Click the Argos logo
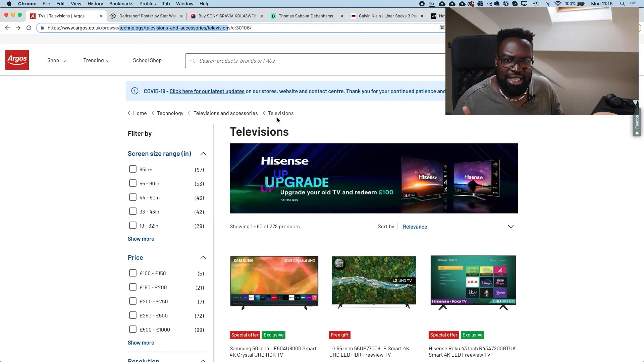This screenshot has width=644, height=362. [x=17, y=60]
